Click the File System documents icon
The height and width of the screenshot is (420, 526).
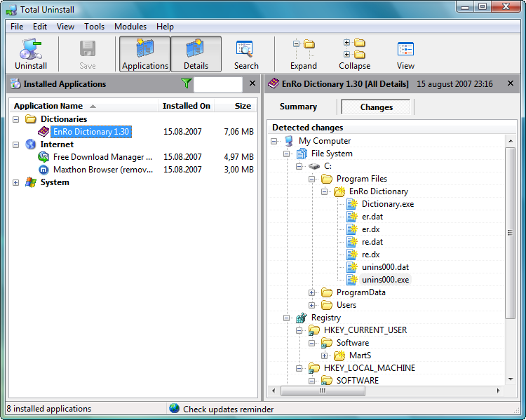302,154
